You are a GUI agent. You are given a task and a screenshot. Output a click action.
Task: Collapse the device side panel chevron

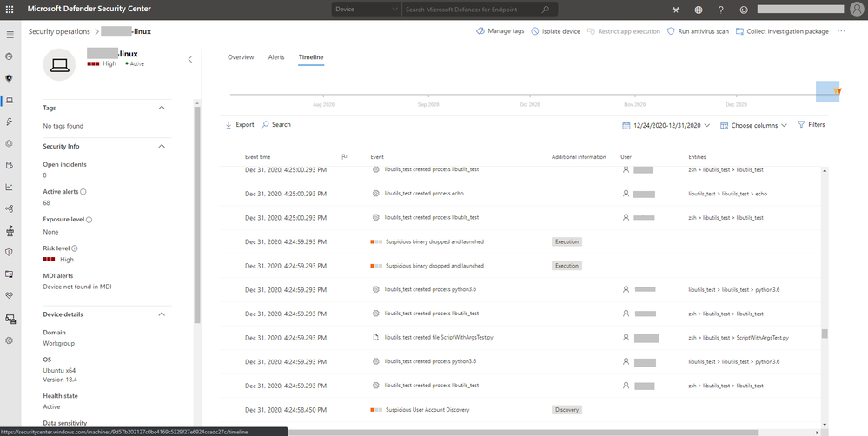[x=190, y=59]
